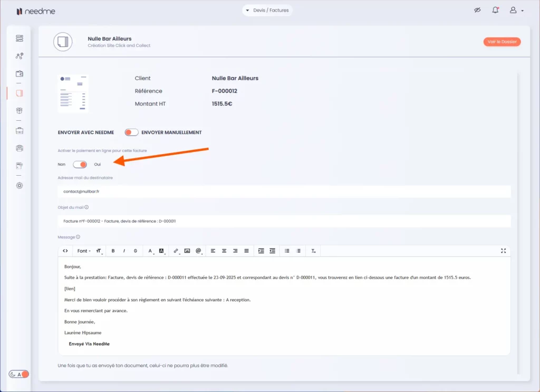Open settings gear in left sidebar

20,185
